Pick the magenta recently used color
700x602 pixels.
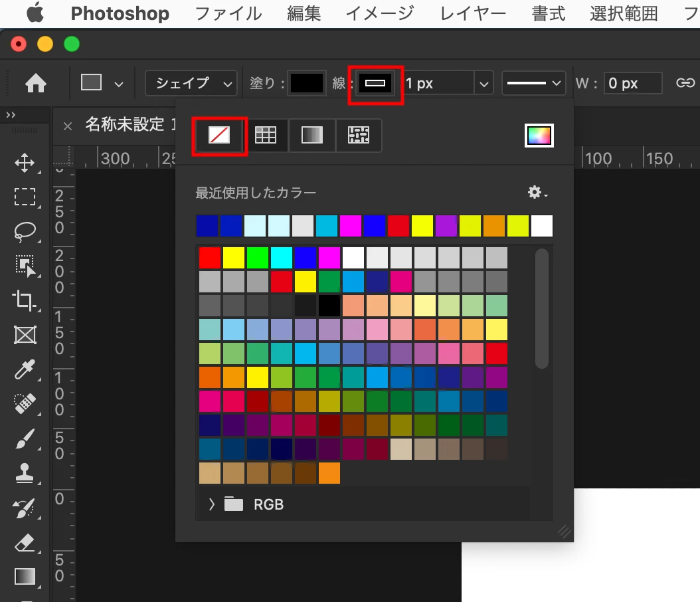coord(351,225)
